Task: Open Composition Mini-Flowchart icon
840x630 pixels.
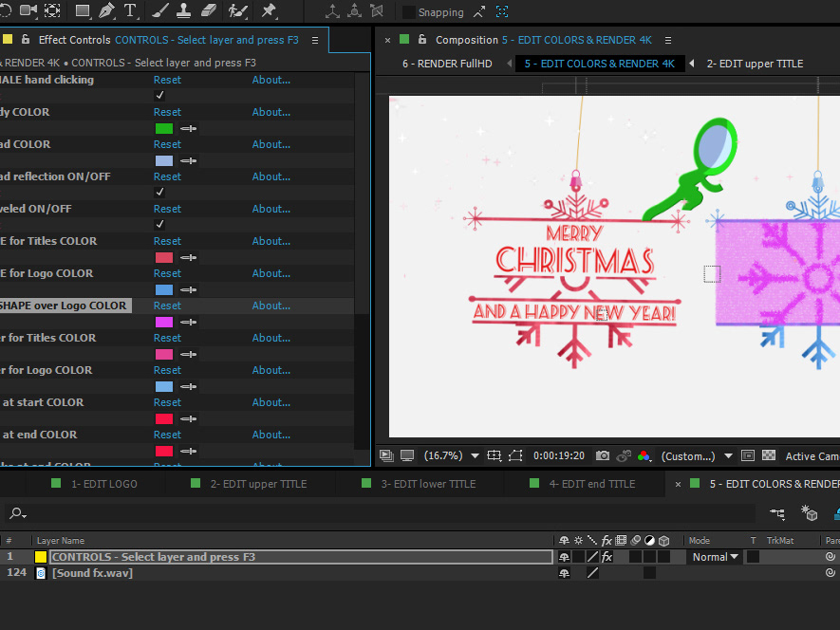Action: (777, 513)
